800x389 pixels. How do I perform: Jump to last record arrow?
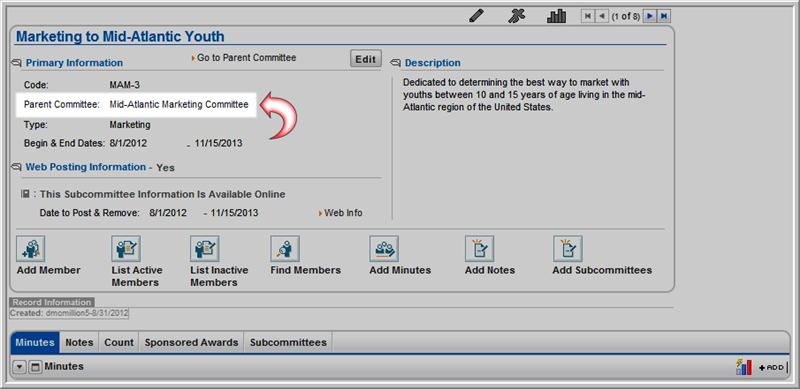point(664,16)
